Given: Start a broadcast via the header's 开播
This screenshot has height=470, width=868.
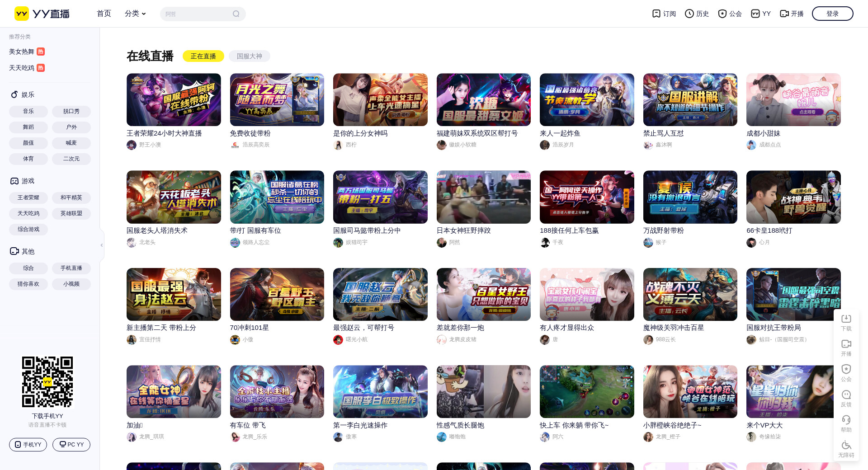Looking at the screenshot, I should [792, 14].
